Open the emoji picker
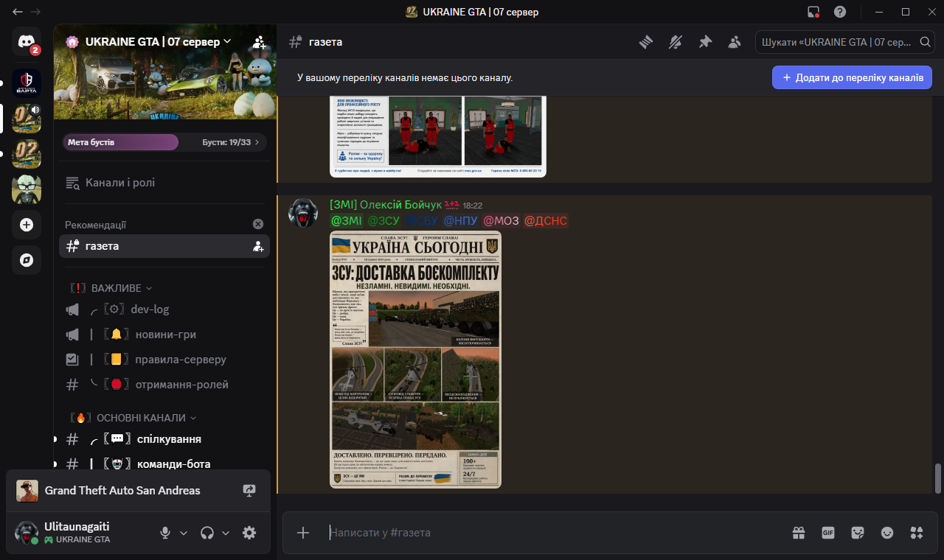 click(x=887, y=533)
